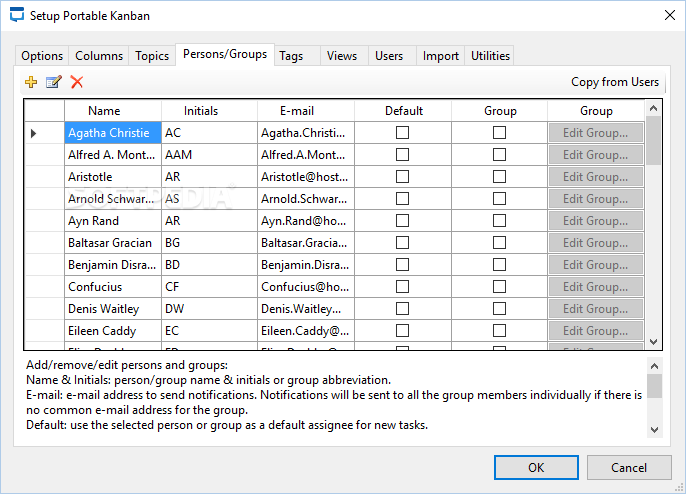
Task: Click the Portable Kanban title bar icon
Action: coord(17,15)
